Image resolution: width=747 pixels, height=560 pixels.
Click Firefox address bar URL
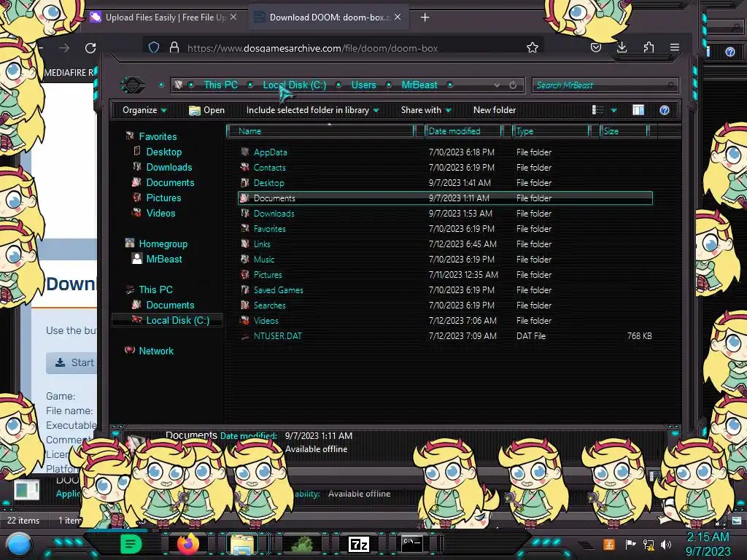point(312,48)
